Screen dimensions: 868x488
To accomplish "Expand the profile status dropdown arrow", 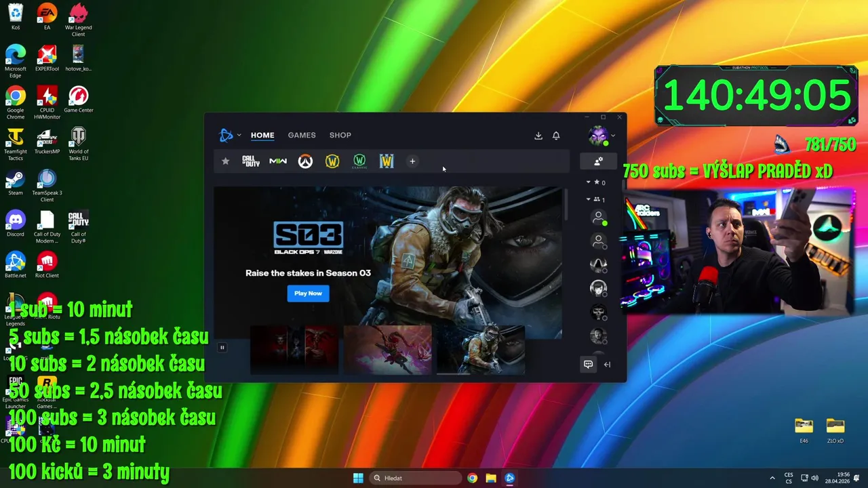I will [613, 136].
